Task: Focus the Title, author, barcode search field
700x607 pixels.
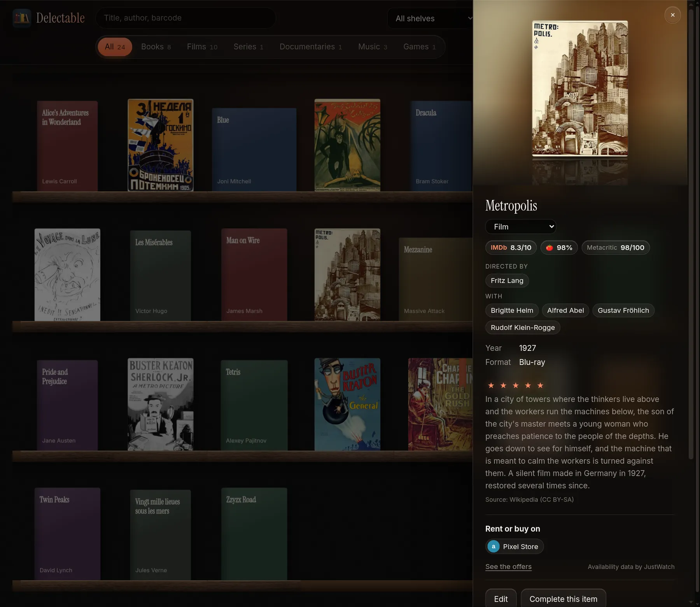Action: (186, 18)
